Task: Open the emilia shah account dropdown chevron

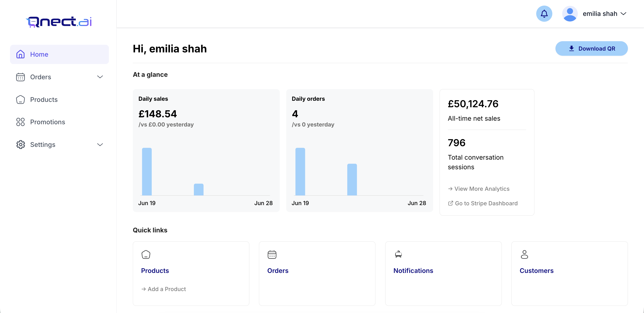Action: click(x=623, y=14)
